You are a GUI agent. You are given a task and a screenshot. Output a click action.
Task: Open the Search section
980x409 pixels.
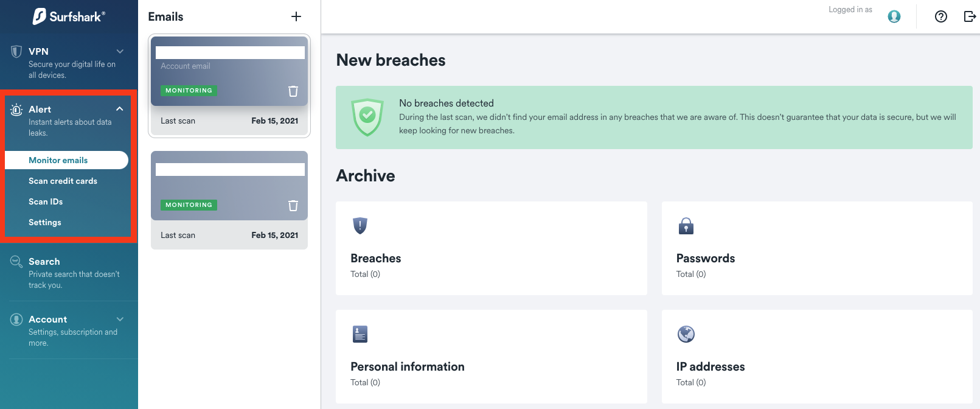[x=44, y=262]
